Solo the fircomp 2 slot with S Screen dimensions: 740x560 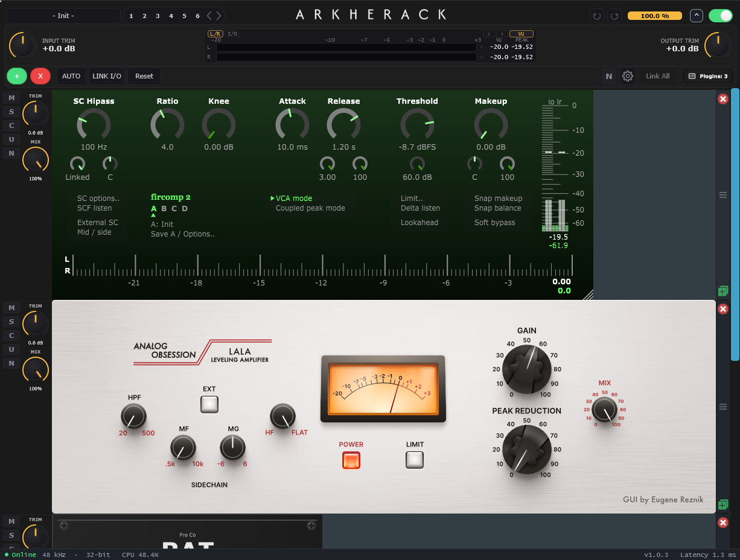coord(11,112)
